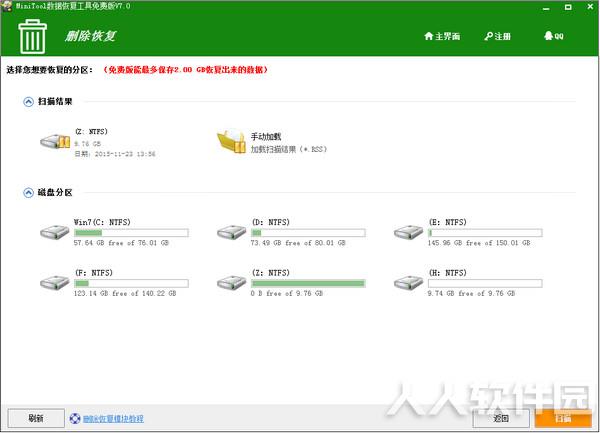600x433 pixels.
Task: Select the E: NTFS drive icon
Action: click(408, 232)
